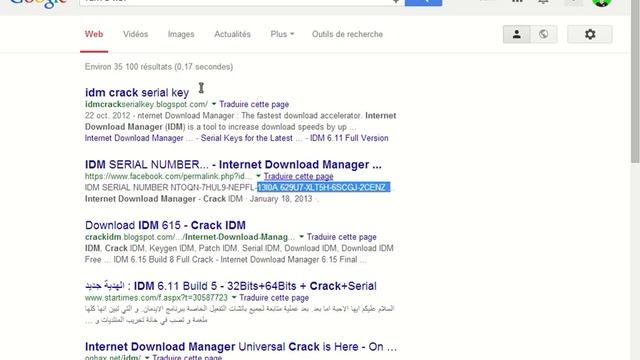Open 'Download IDM 615 - Crack IDM' result

165,225
